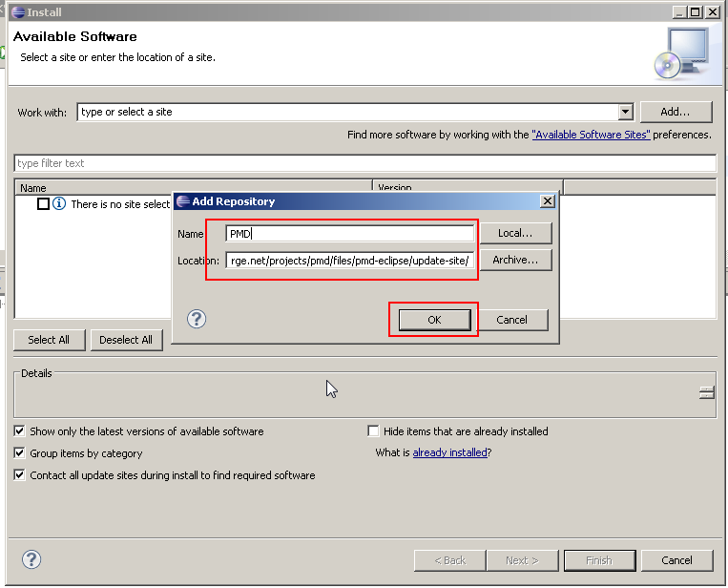Enable Hide items that are already installed
The width and height of the screenshot is (728, 588).
pyautogui.click(x=373, y=431)
